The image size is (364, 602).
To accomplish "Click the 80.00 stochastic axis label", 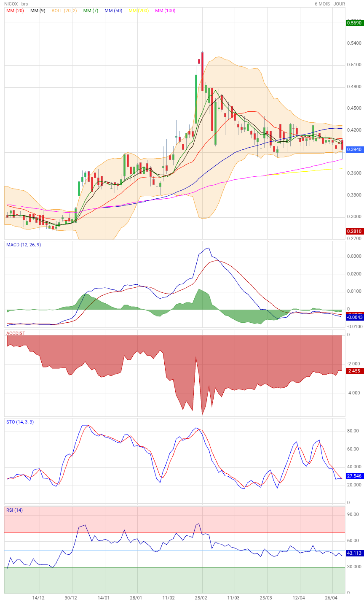I will (x=353, y=431).
